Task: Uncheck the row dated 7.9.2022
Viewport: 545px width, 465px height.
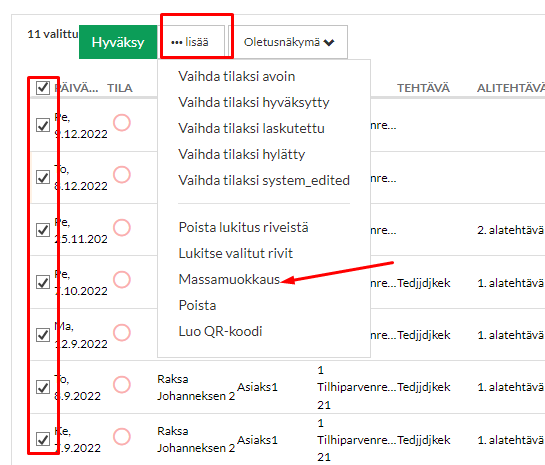Action: click(43, 439)
